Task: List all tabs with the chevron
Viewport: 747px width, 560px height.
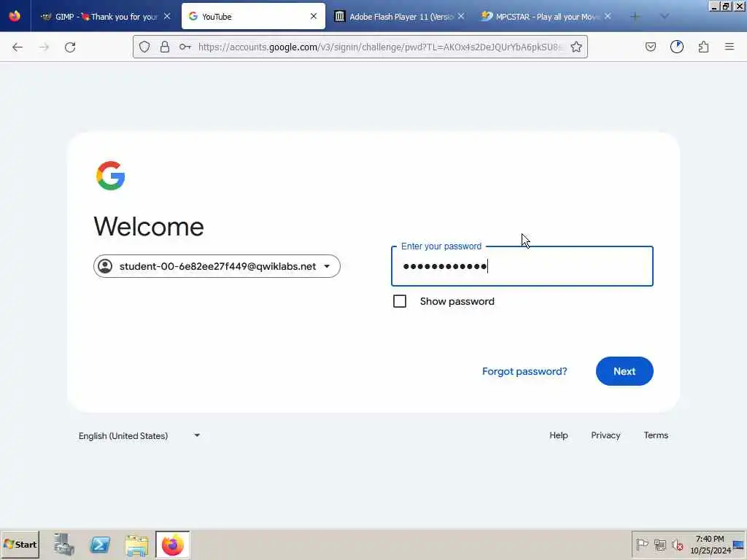Action: (664, 16)
